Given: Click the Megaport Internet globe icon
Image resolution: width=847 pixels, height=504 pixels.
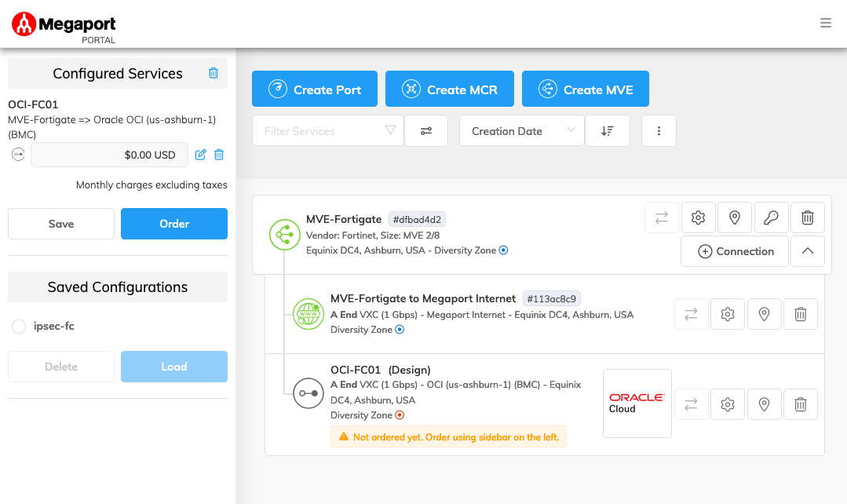Looking at the screenshot, I should pos(308,314).
